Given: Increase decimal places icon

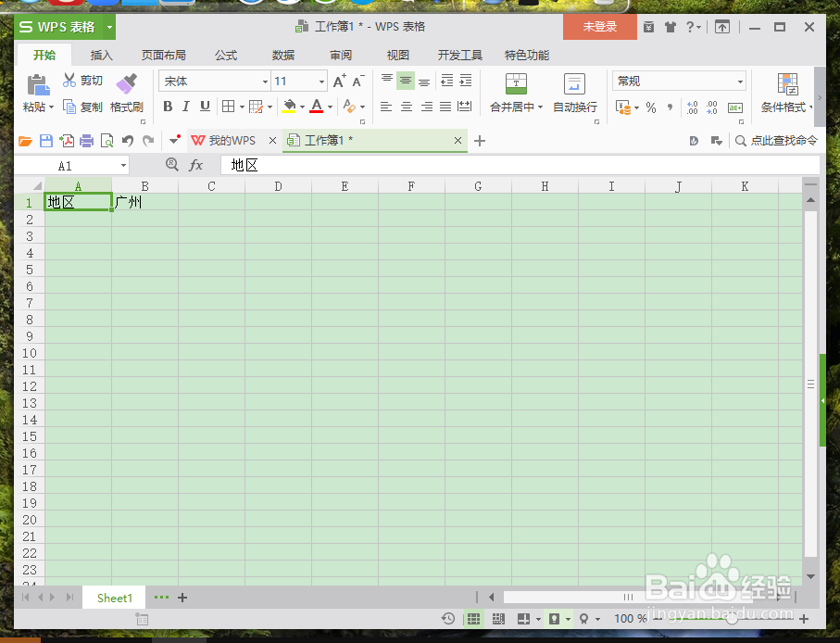Looking at the screenshot, I should coord(692,107).
